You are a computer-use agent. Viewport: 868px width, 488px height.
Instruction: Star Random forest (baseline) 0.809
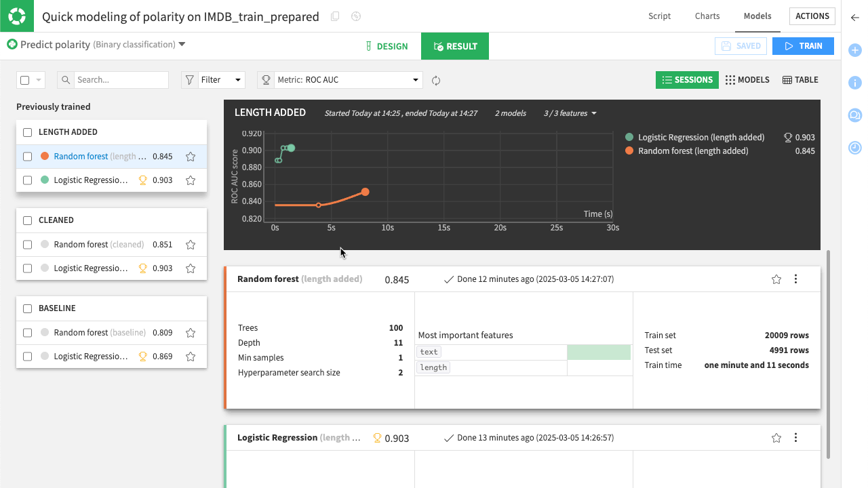pyautogui.click(x=191, y=333)
